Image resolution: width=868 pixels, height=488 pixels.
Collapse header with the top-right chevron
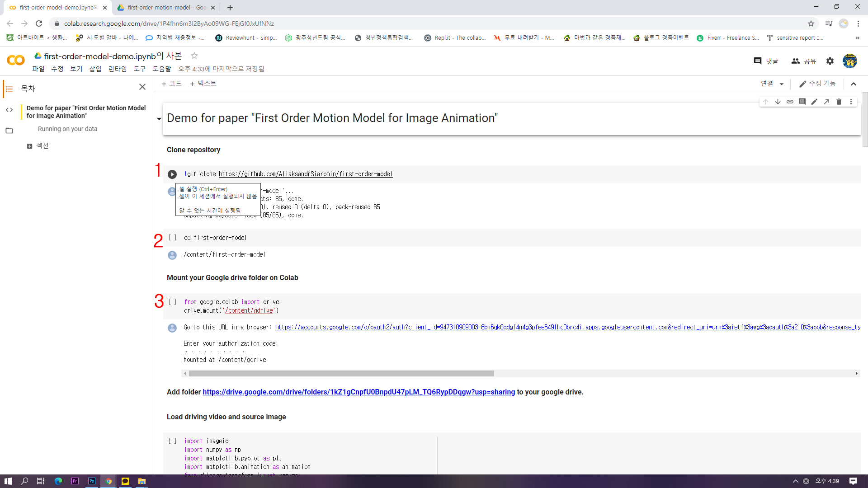point(854,84)
